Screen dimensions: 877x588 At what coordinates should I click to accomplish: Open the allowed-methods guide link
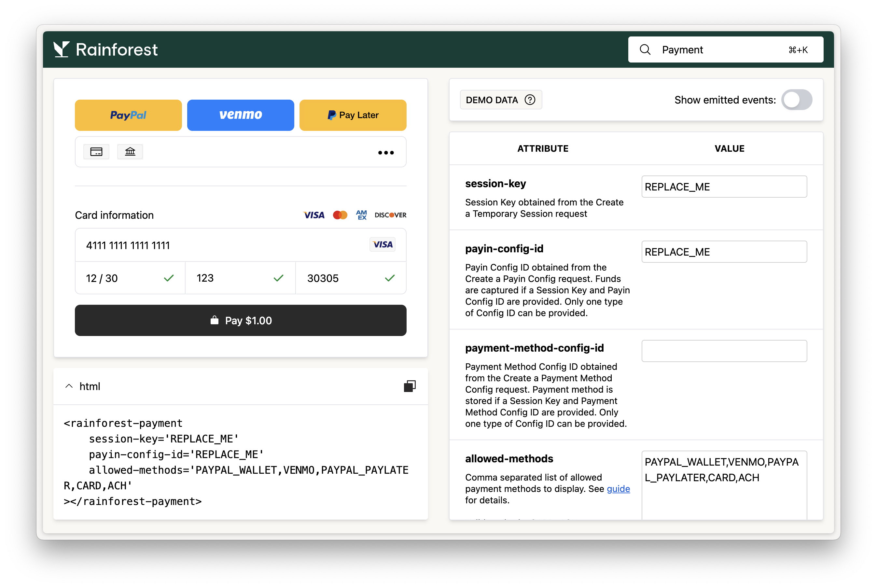click(618, 489)
